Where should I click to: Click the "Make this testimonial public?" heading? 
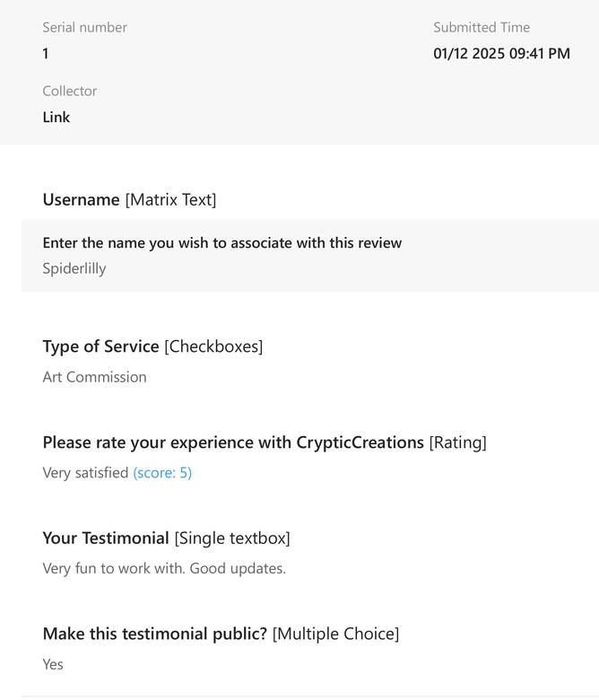point(154,634)
